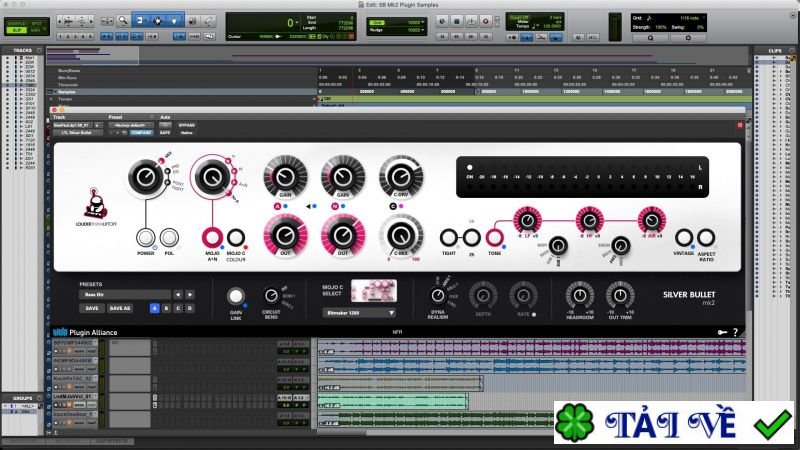Click the key license icon
This screenshot has height=450, width=800.
point(721,332)
